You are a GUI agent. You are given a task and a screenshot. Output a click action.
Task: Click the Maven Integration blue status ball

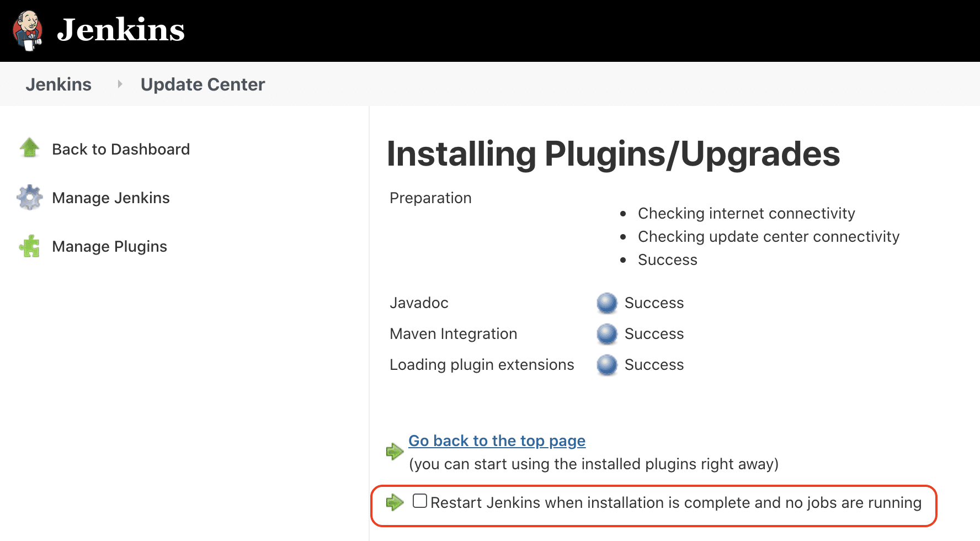point(607,334)
